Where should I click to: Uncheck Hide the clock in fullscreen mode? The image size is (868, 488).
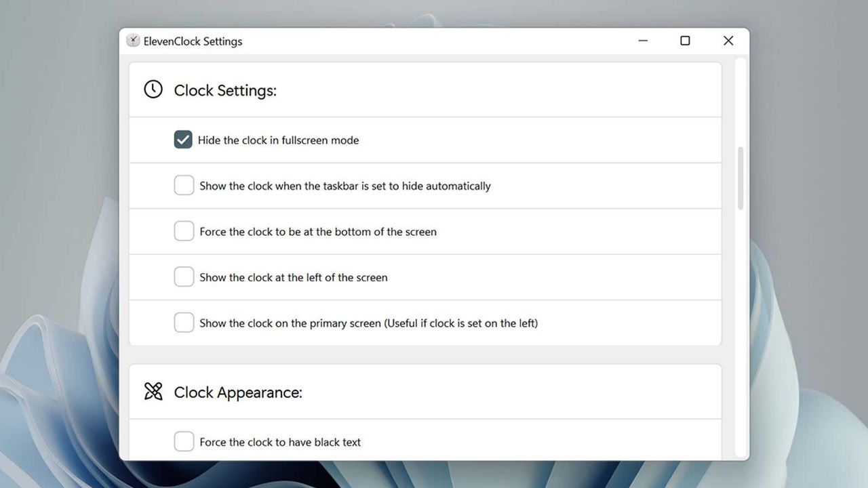click(x=183, y=140)
